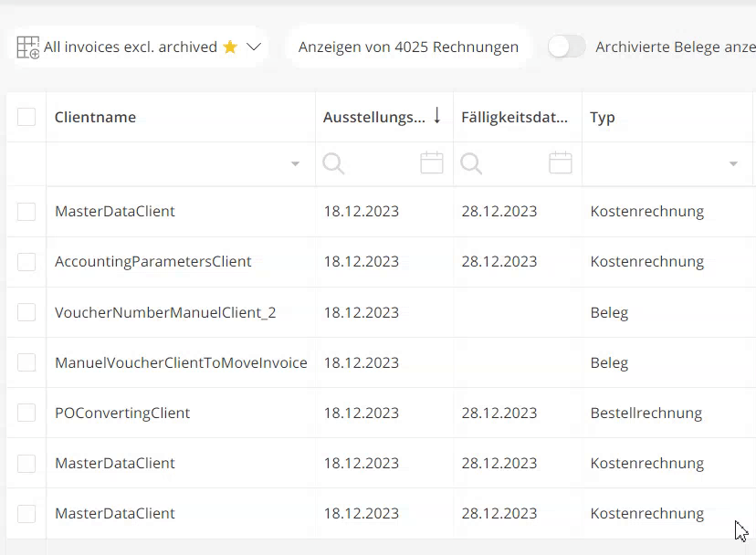Click the Fälligkeitsdatum filter search icon
This screenshot has height=555, width=756.
click(471, 163)
